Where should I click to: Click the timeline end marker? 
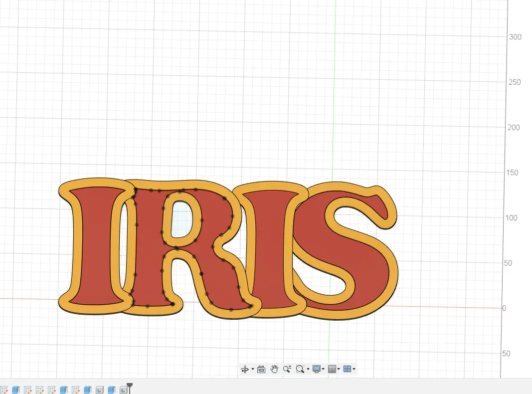130,388
